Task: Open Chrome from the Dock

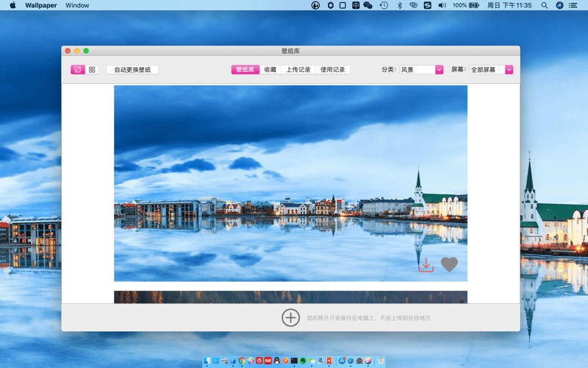Action: point(242,361)
